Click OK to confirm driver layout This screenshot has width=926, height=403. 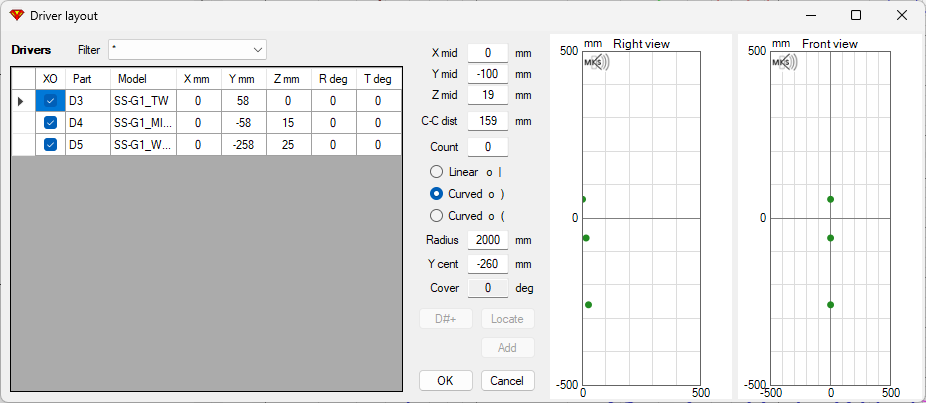click(446, 381)
